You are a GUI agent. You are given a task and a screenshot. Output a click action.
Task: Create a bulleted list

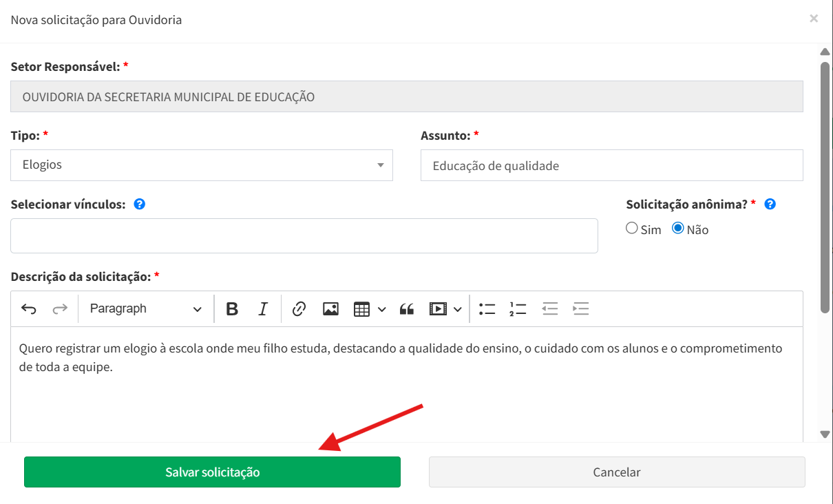(x=487, y=309)
